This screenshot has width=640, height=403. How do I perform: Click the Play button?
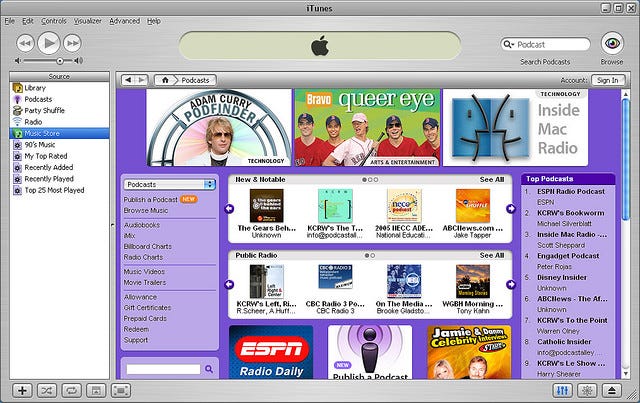49,43
